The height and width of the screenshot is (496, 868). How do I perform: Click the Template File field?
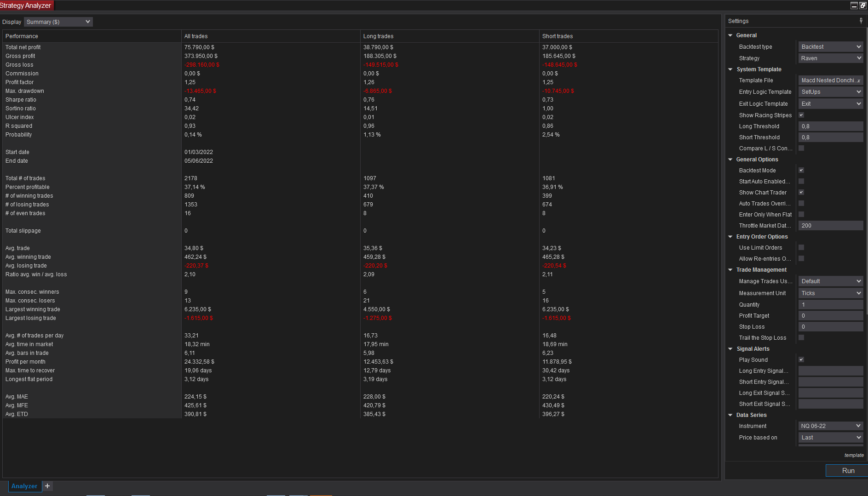pos(831,80)
